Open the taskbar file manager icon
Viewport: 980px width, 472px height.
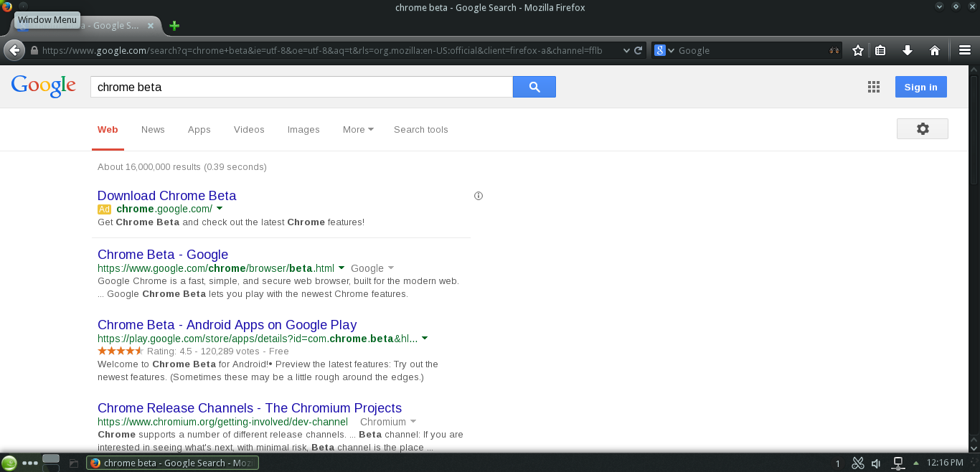pos(73,463)
